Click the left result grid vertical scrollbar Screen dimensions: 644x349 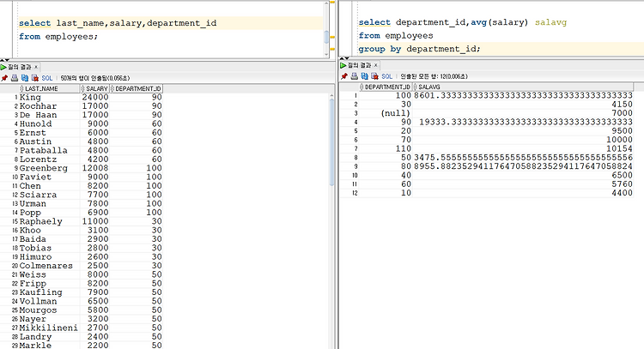tap(331, 141)
